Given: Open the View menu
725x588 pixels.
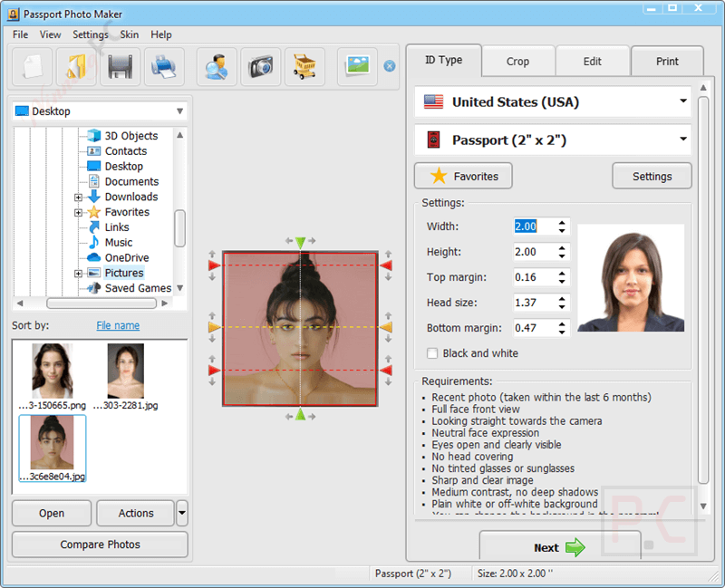Looking at the screenshot, I should click(x=50, y=34).
